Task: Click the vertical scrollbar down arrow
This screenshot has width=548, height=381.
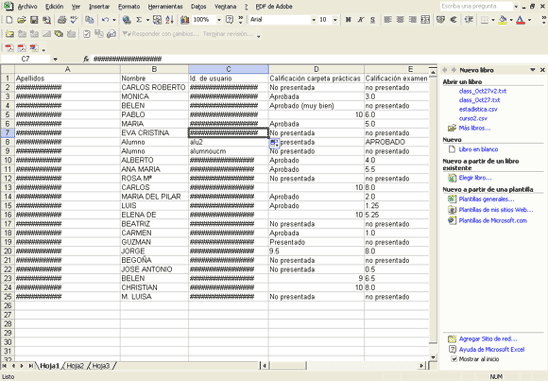Action: pos(433,357)
